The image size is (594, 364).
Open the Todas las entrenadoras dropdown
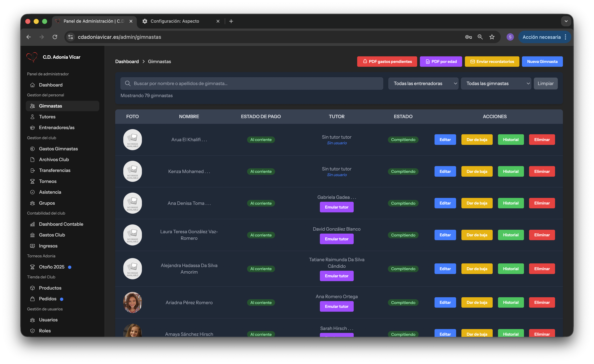423,83
